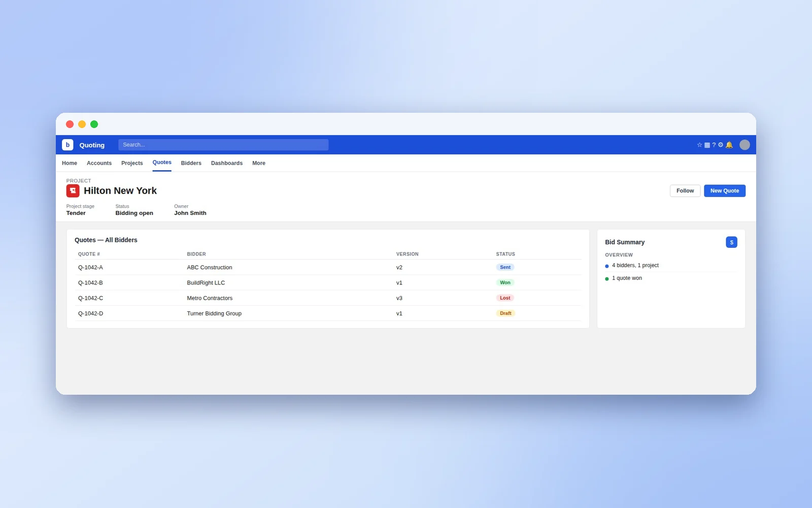812x508 pixels.
Task: Select bidder BuildRight LLC
Action: point(206,283)
